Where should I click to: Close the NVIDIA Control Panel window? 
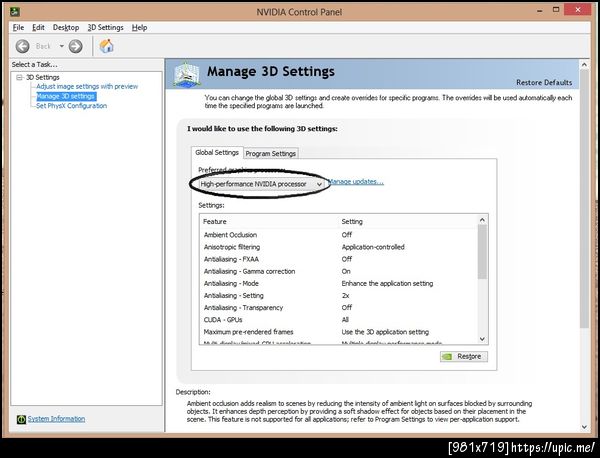click(578, 10)
